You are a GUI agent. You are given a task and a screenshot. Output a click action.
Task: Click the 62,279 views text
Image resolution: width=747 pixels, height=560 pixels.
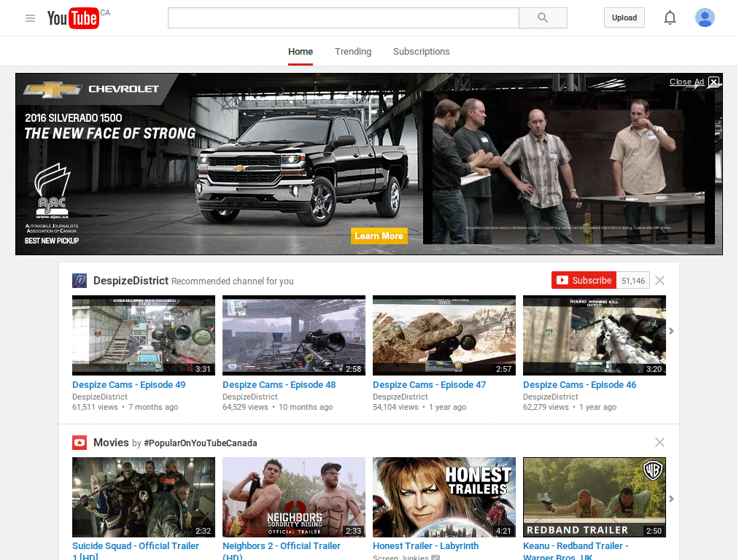point(546,407)
